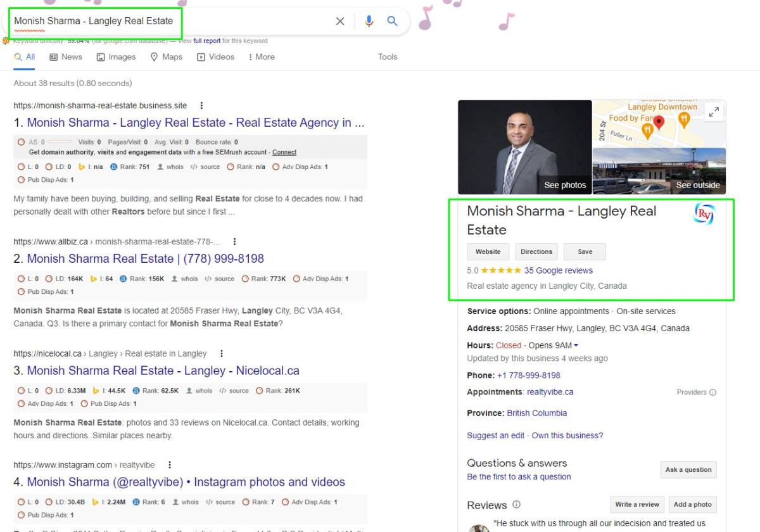Click Own this business?
Viewport: 760px width, 532px height.
point(567,436)
